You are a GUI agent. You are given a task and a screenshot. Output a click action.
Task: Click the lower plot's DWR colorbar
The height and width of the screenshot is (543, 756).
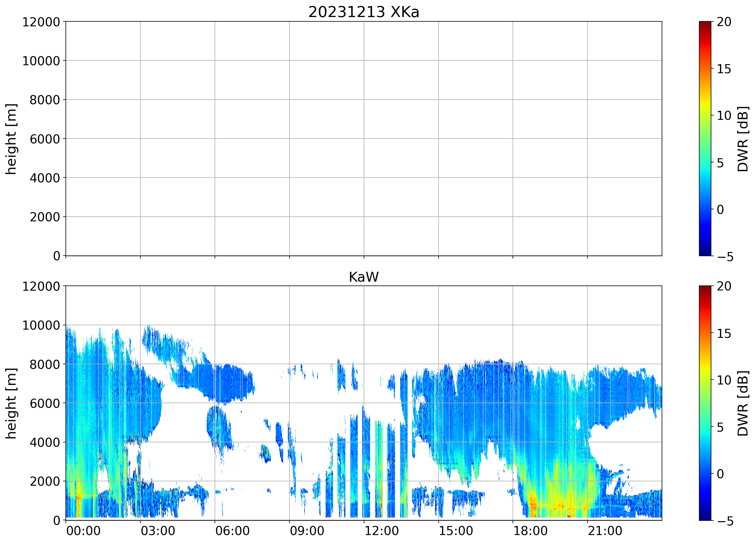(705, 403)
